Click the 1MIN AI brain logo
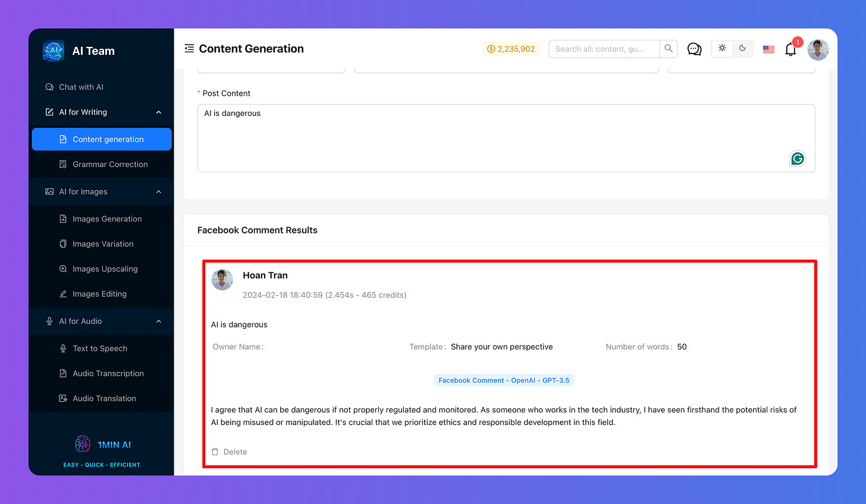Screen dimensions: 866x504 coord(83,444)
